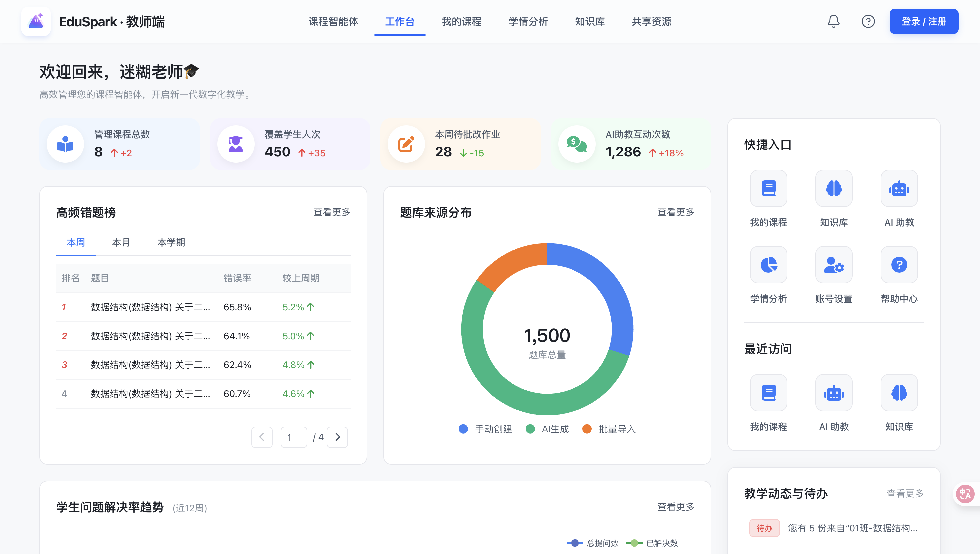Click the 本周待批改作业 edit icon
Viewport: 980px width, 554px height.
tap(406, 144)
